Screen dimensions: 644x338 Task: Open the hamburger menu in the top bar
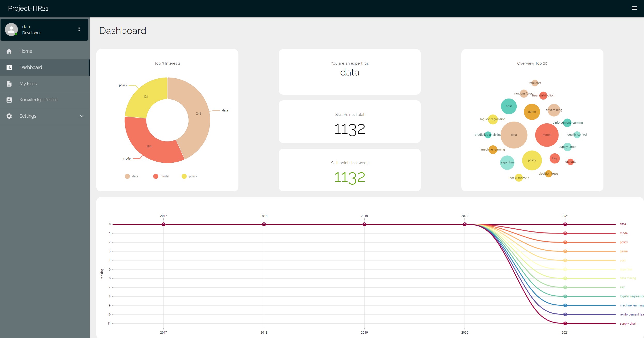click(634, 8)
